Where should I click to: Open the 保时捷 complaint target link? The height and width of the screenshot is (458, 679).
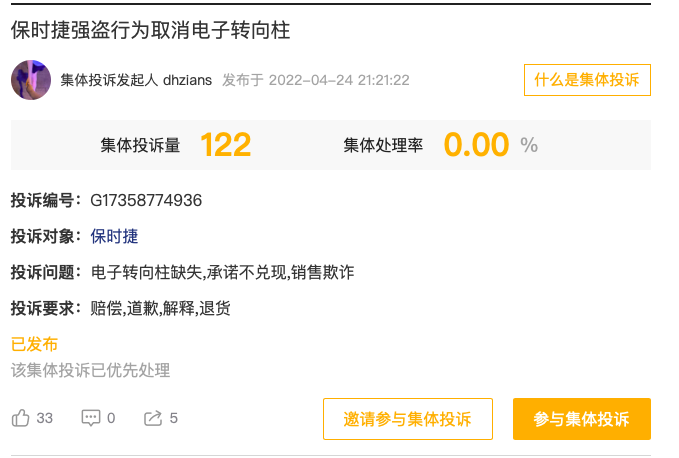tap(114, 236)
